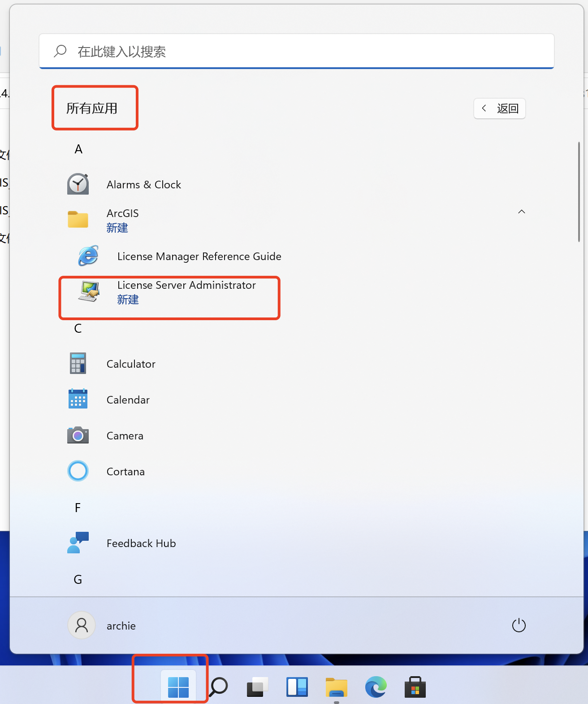Jump using letter F header
The width and height of the screenshot is (588, 704).
pos(78,508)
